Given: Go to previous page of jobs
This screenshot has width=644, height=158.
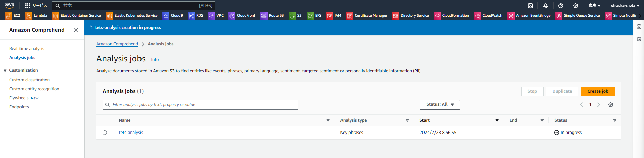Looking at the screenshot, I should pyautogui.click(x=581, y=105).
